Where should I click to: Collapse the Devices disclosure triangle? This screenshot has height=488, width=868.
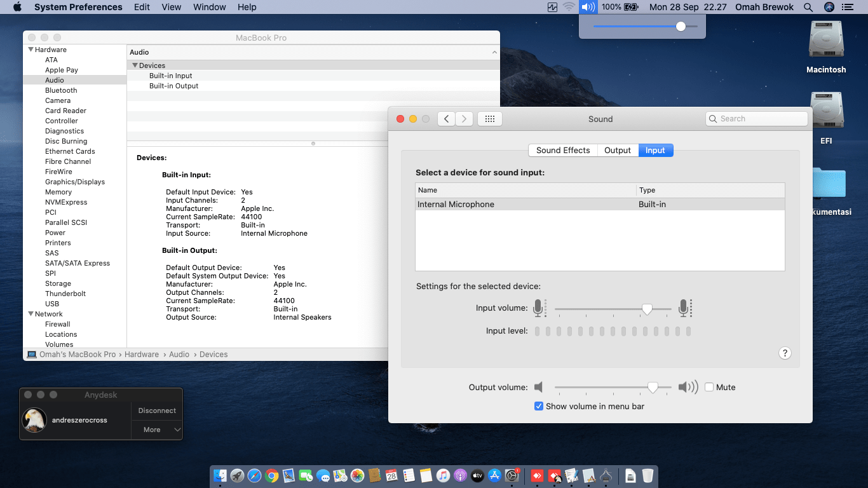coord(135,65)
